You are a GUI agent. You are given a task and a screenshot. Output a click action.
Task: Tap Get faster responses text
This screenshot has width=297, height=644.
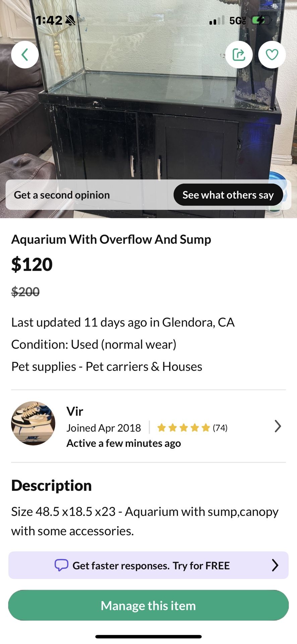(x=151, y=566)
